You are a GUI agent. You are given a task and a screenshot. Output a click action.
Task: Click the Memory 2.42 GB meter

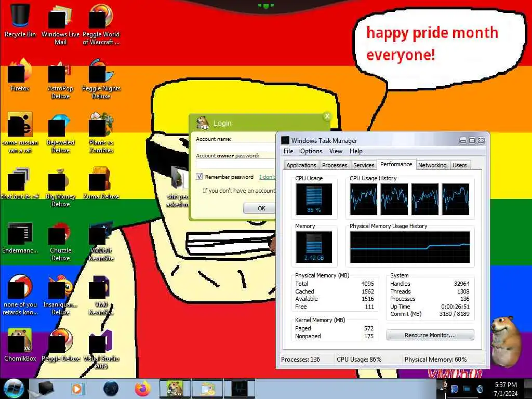pyautogui.click(x=314, y=247)
